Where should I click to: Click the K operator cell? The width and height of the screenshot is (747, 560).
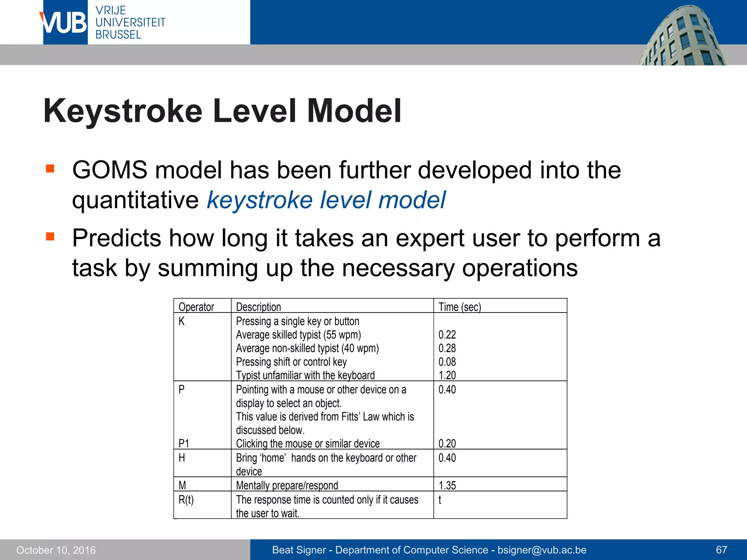(x=182, y=321)
